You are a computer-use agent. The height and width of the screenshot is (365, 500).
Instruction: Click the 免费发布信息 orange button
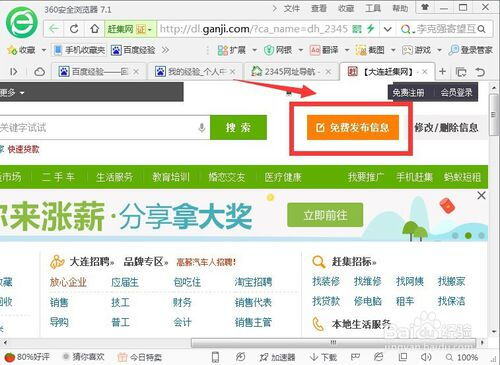click(x=353, y=127)
